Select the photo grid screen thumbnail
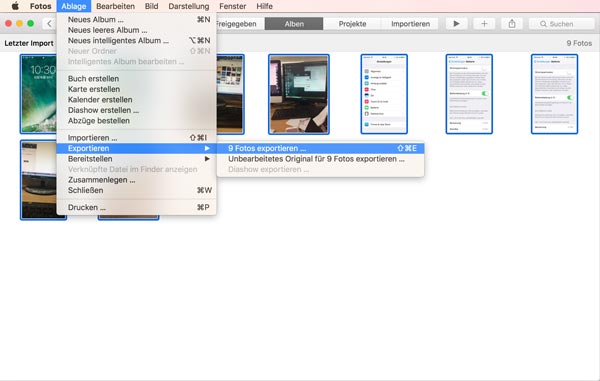 pyautogui.click(x=230, y=94)
